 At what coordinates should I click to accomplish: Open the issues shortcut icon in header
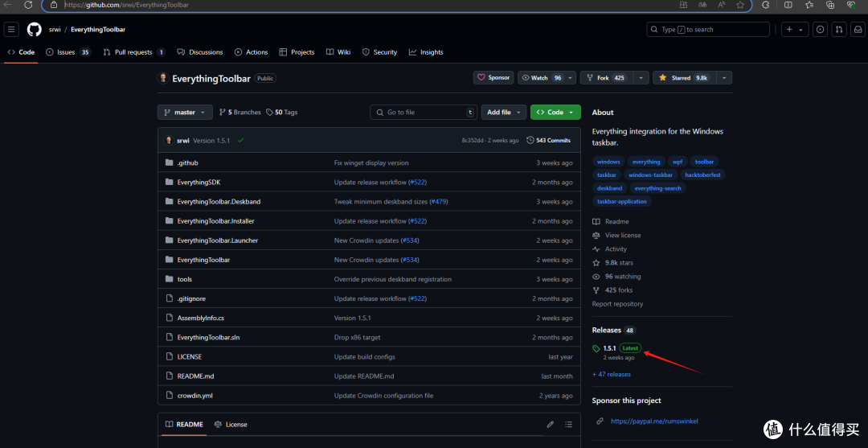(x=821, y=29)
